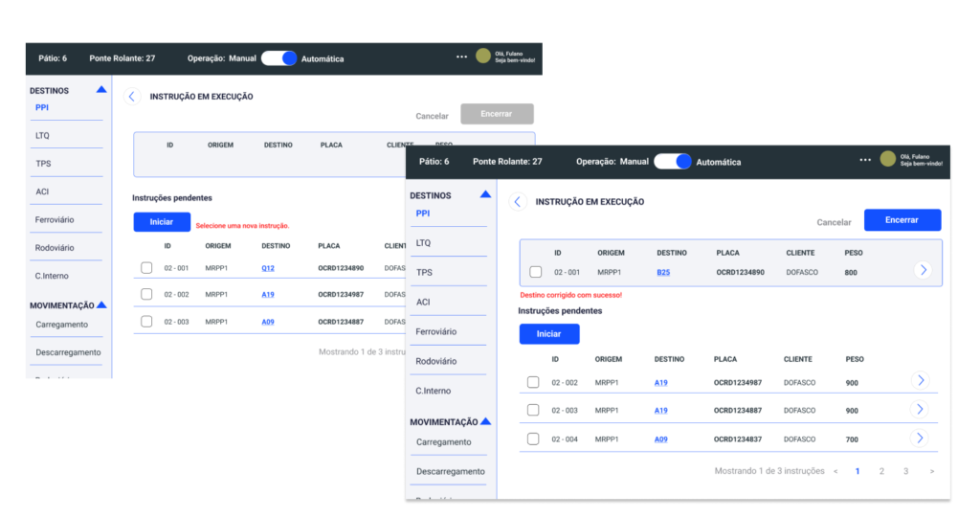Viewport: 980px width, 518px height.
Task: Tick the checkbox on the Q12 destination row
Action: coord(146,268)
